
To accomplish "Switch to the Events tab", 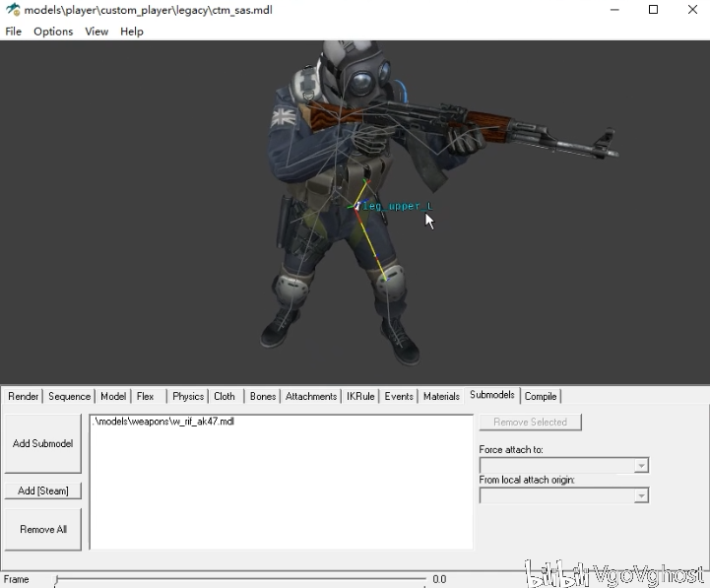I will 399,396.
